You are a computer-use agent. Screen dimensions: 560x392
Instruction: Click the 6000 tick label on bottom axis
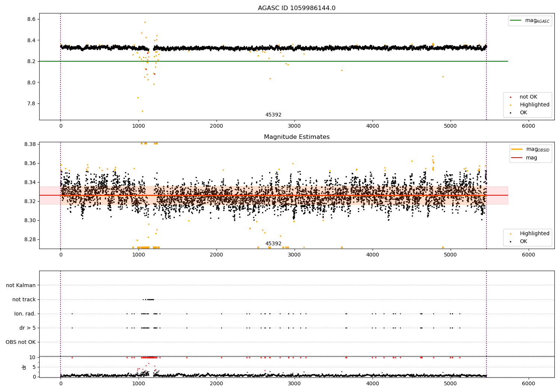(528, 383)
